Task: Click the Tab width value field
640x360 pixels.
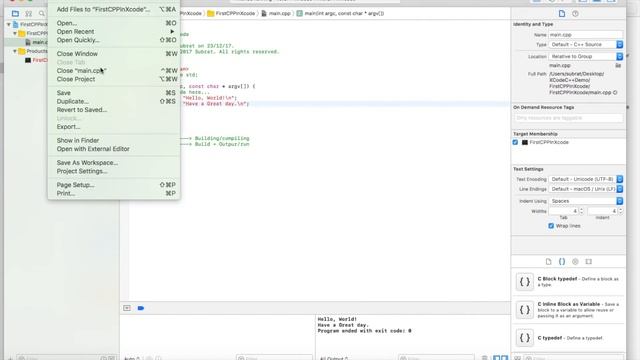Action: pyautogui.click(x=563, y=211)
